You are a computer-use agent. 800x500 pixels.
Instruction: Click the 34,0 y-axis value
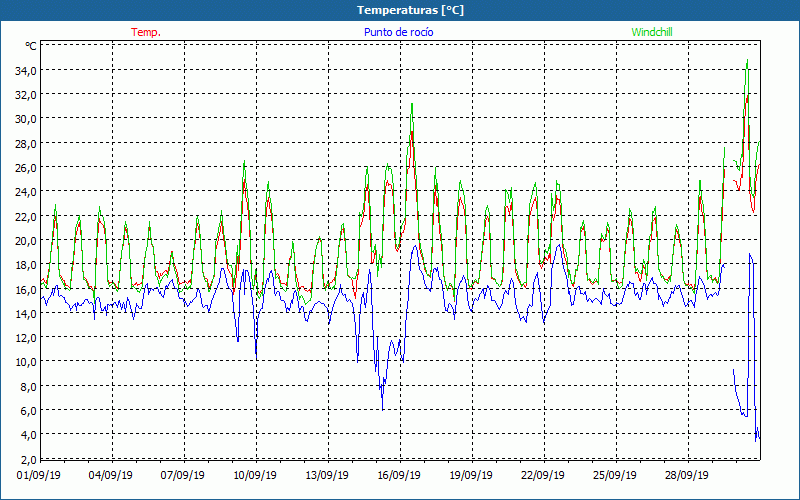point(26,70)
